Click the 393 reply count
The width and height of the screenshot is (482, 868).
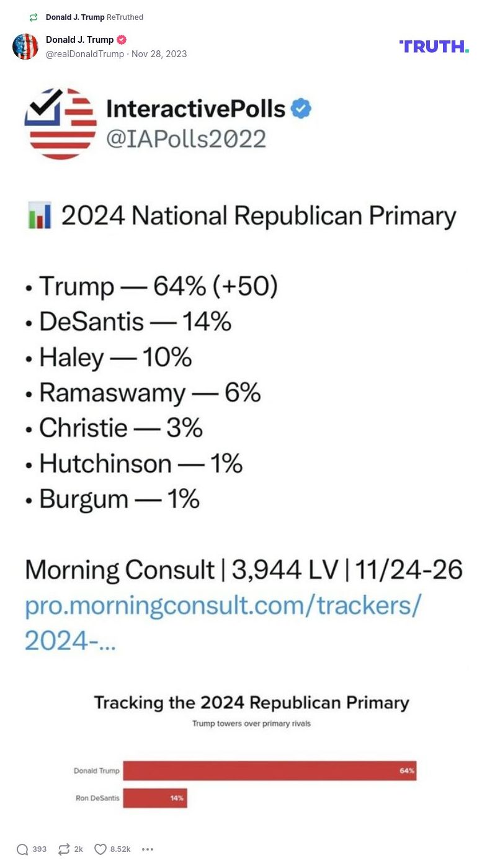coord(39,849)
